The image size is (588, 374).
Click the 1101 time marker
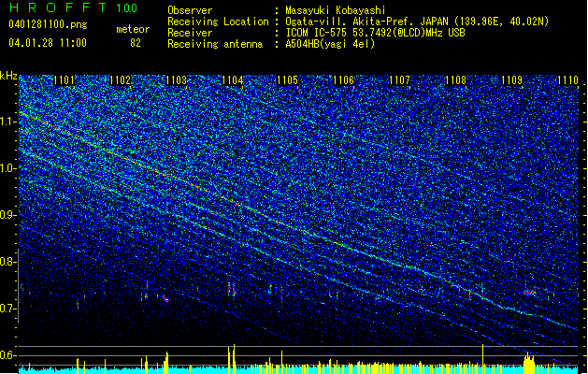point(64,80)
